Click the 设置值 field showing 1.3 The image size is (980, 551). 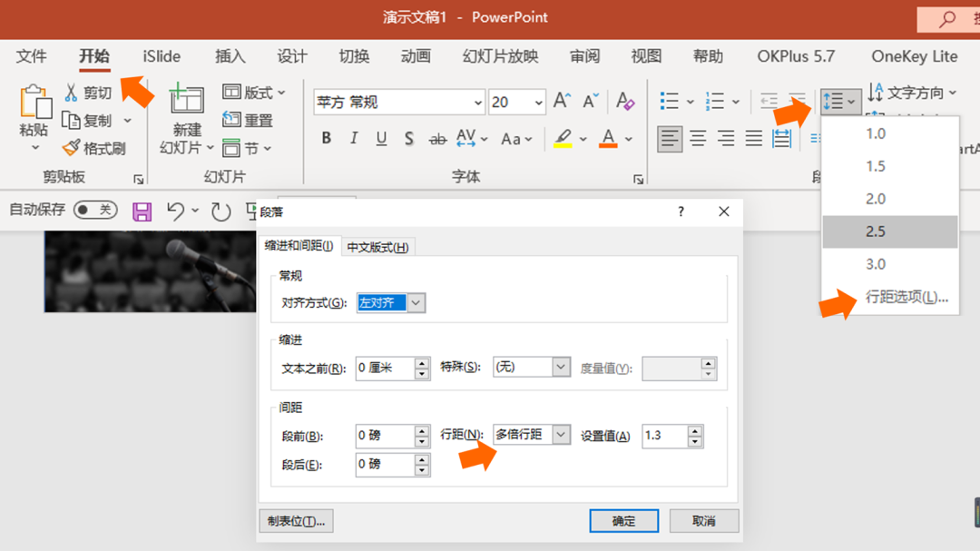coord(665,435)
